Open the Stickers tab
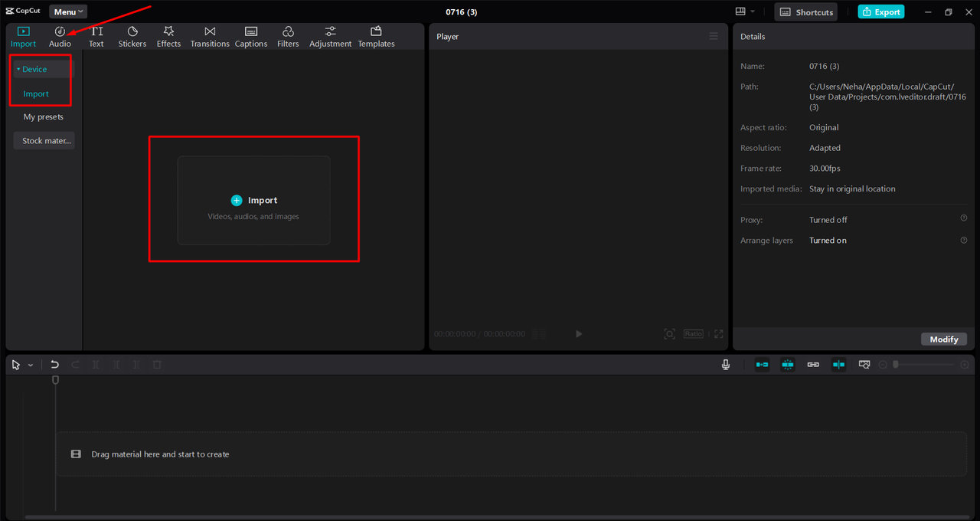Screen dimensions: 980x521 point(132,37)
